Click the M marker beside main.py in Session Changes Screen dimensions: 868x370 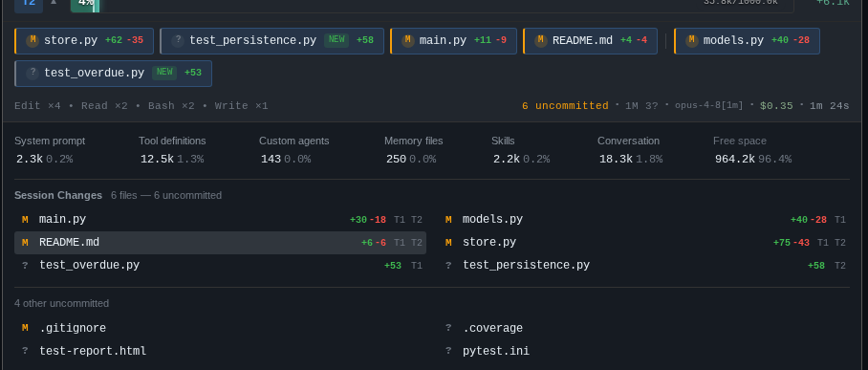25,220
